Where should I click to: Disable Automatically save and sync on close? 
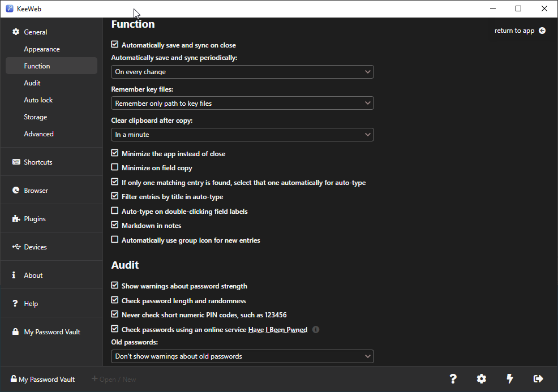(x=114, y=44)
